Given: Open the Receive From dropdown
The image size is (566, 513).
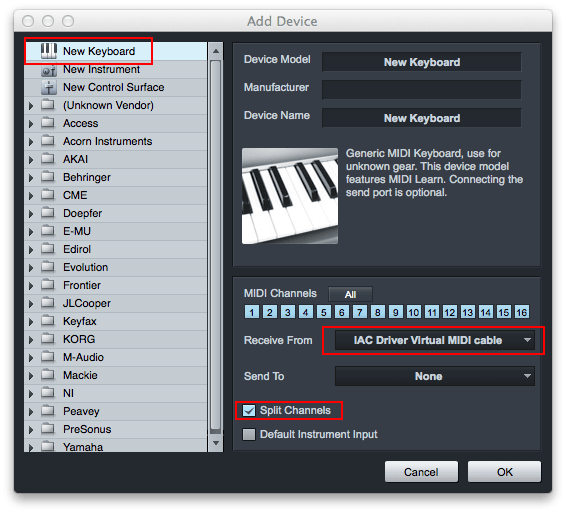Looking at the screenshot, I should point(435,340).
